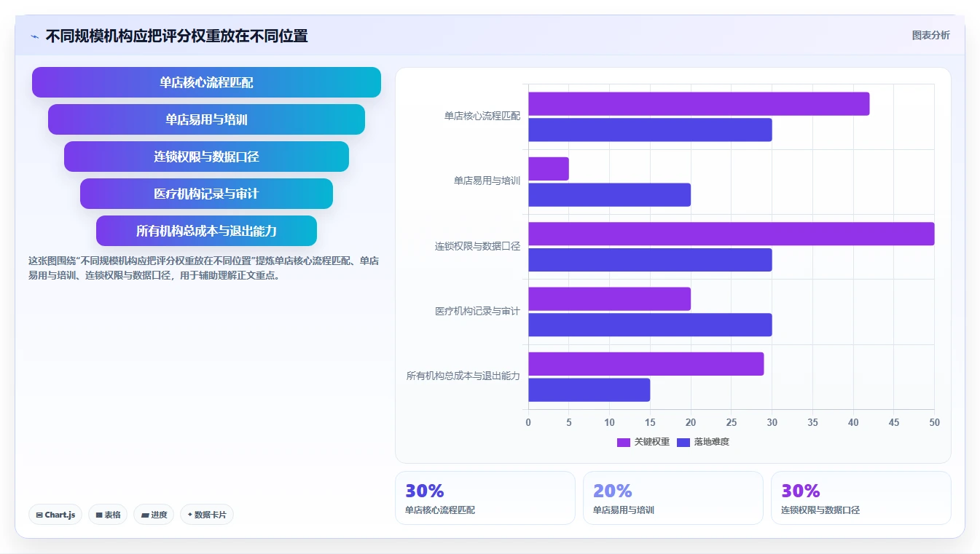Click the blue 医疗机构记录与审计 chart bar
The height and width of the screenshot is (554, 980).
[x=650, y=325]
